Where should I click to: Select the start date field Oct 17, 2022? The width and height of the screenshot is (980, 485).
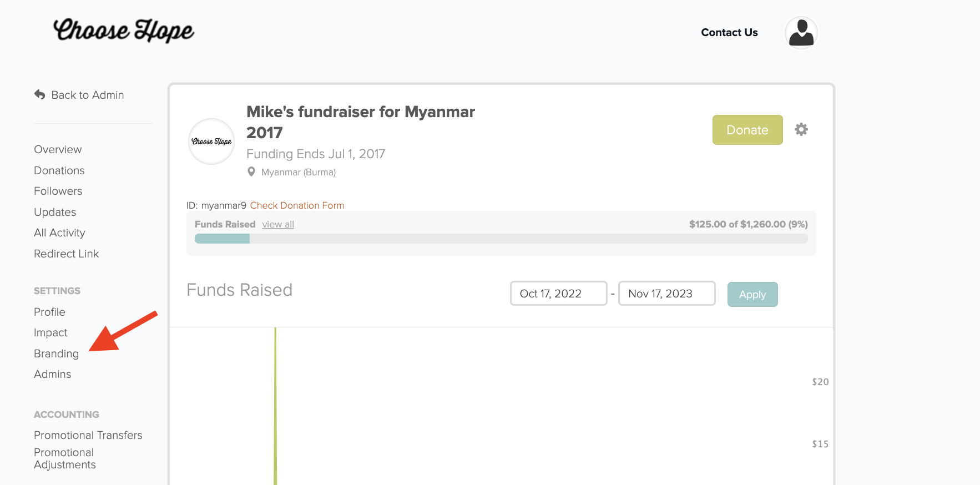pyautogui.click(x=559, y=294)
